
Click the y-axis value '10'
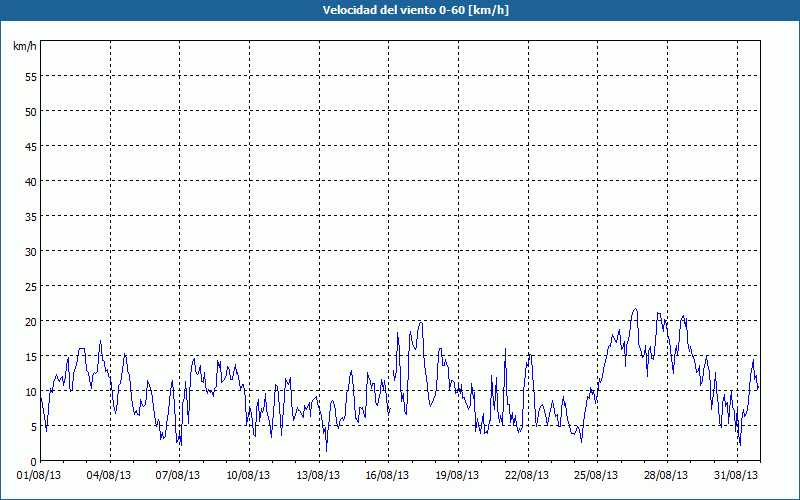(31, 391)
